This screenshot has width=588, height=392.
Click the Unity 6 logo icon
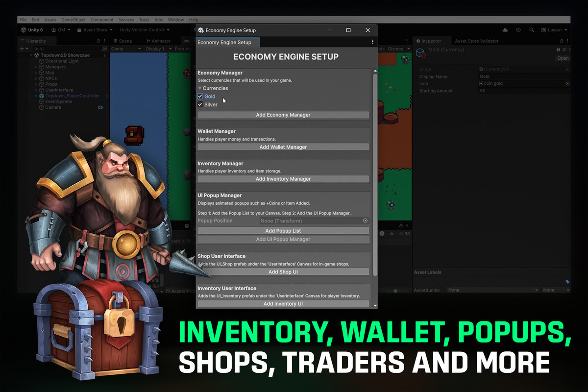[23, 30]
